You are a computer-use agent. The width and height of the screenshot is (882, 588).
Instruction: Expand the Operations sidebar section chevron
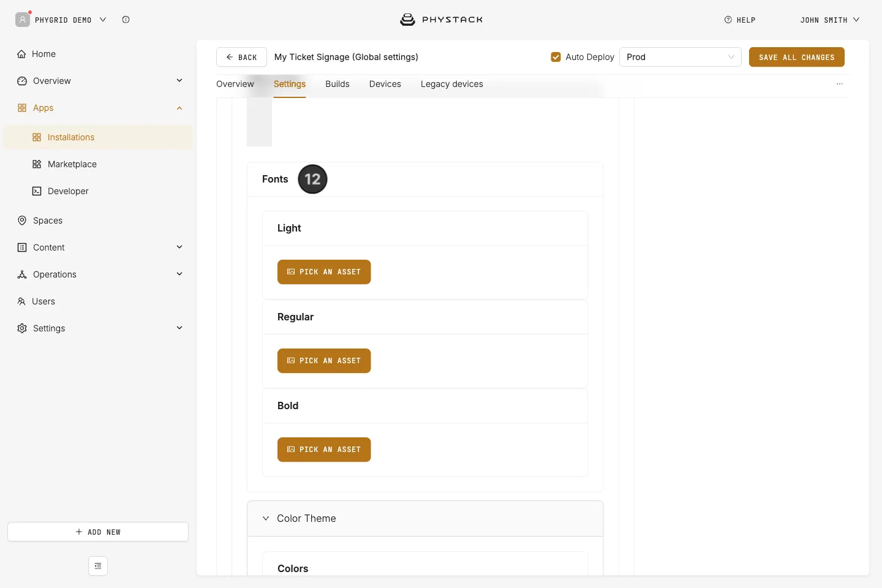(179, 274)
